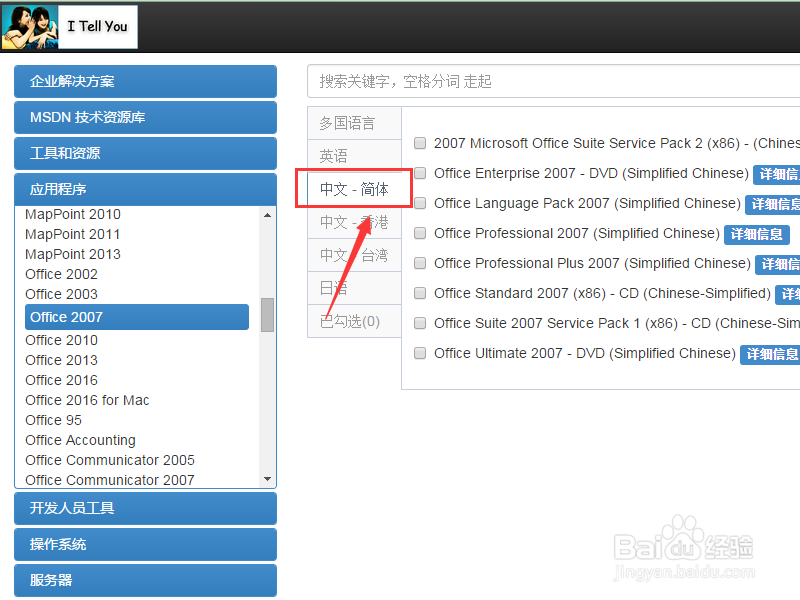The height and width of the screenshot is (600, 800).
Task: Show 详细信息 for Office Professional 2007
Action: 757,235
